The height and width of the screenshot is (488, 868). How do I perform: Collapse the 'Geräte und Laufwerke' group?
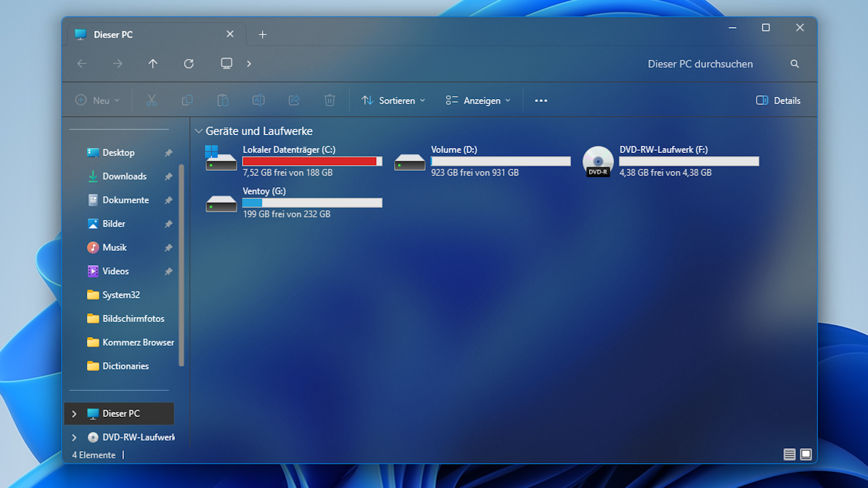click(x=198, y=131)
